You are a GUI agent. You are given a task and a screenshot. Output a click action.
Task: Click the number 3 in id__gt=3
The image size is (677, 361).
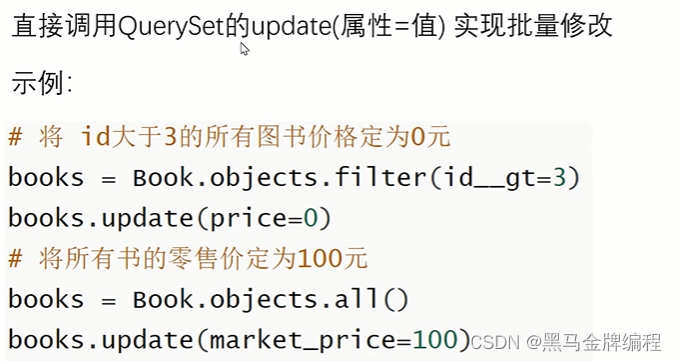tap(559, 178)
